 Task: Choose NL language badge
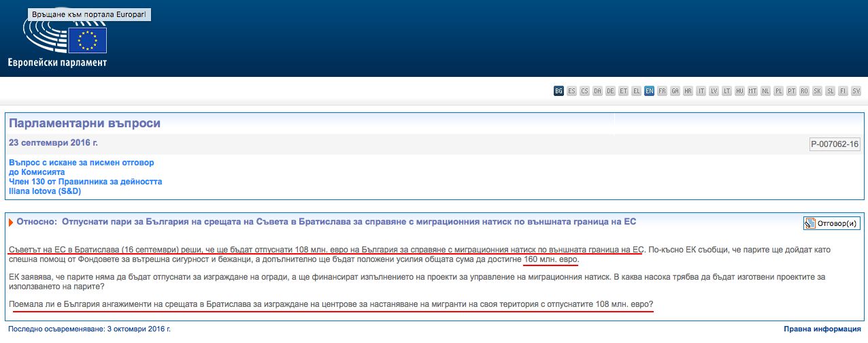point(765,91)
